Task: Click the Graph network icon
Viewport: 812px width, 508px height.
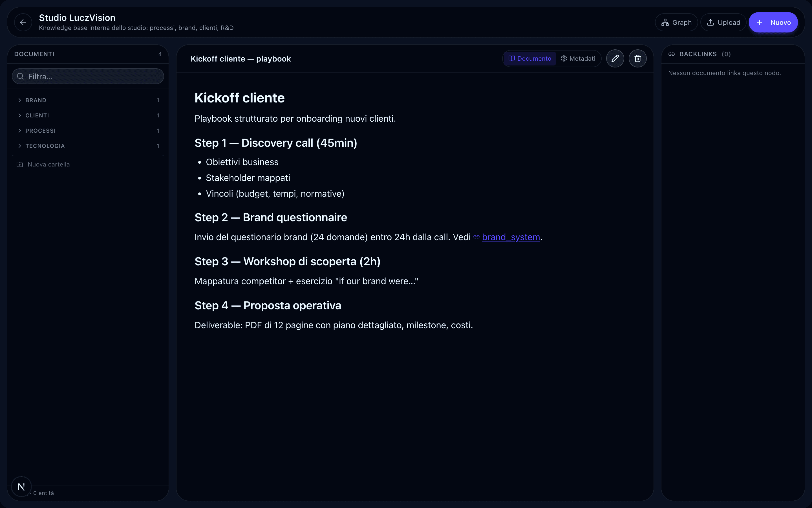Action: coord(665,23)
